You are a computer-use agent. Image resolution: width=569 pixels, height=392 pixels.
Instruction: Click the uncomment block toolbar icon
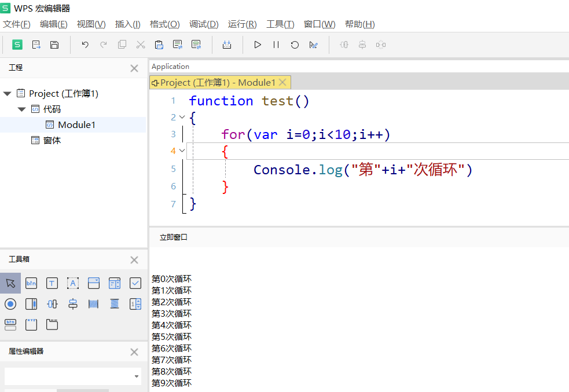[196, 45]
